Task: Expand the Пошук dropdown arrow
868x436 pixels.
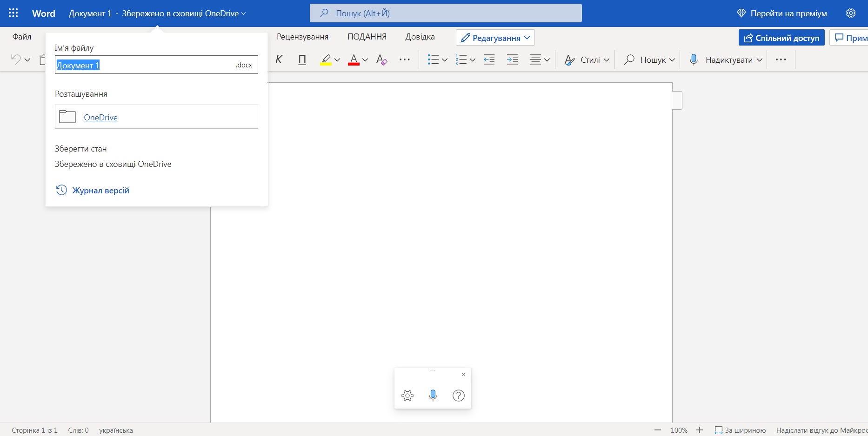Action: (x=672, y=60)
